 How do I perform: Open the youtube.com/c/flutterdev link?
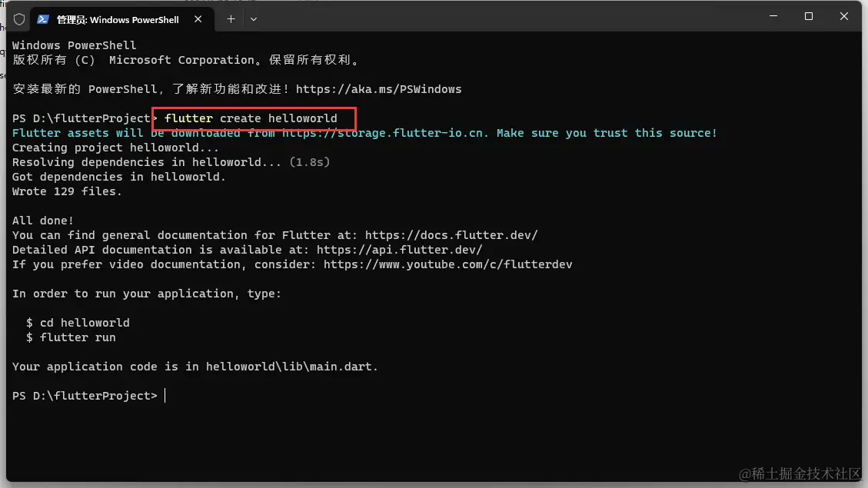(x=447, y=264)
